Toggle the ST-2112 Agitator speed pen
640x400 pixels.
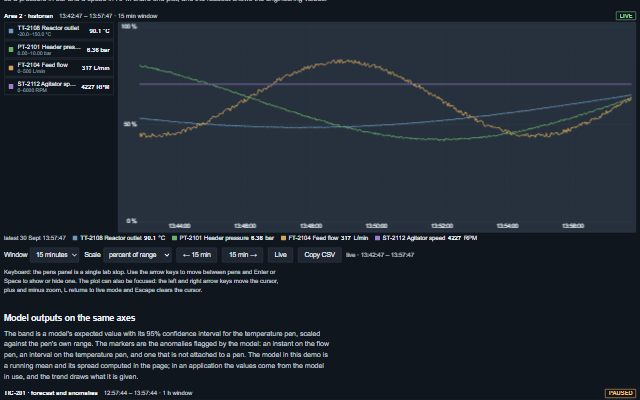pos(59,87)
